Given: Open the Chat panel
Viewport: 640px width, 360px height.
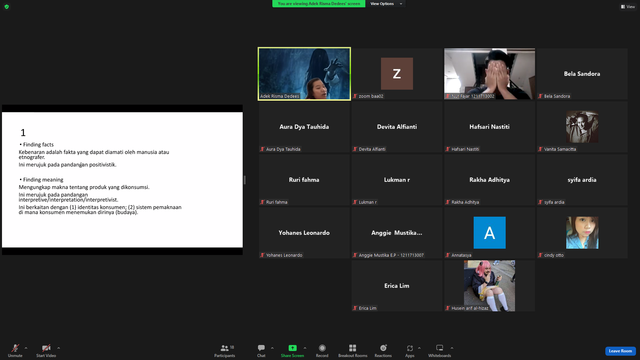Looking at the screenshot, I should coord(261,350).
